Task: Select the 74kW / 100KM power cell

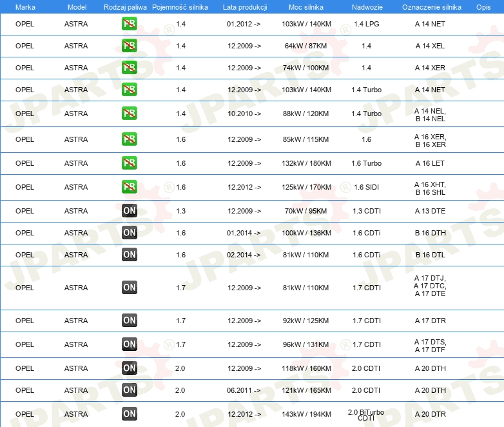Action: 305,68
